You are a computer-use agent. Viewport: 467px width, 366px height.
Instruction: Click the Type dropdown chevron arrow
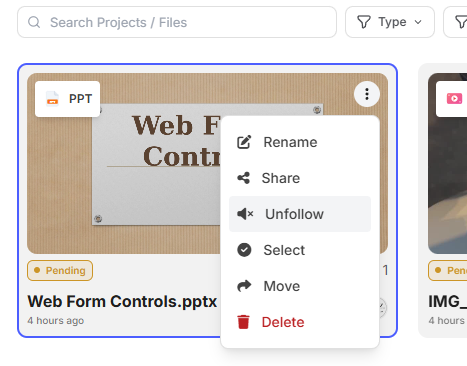point(418,22)
